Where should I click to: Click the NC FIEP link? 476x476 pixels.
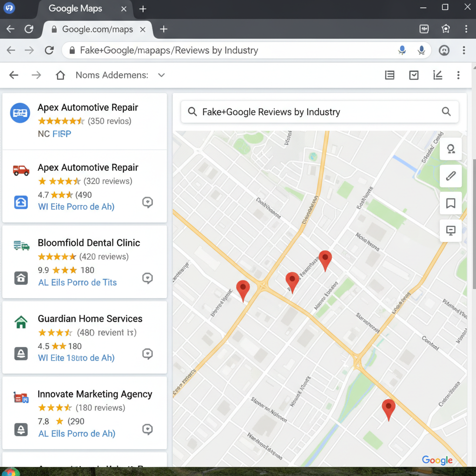[54, 134]
